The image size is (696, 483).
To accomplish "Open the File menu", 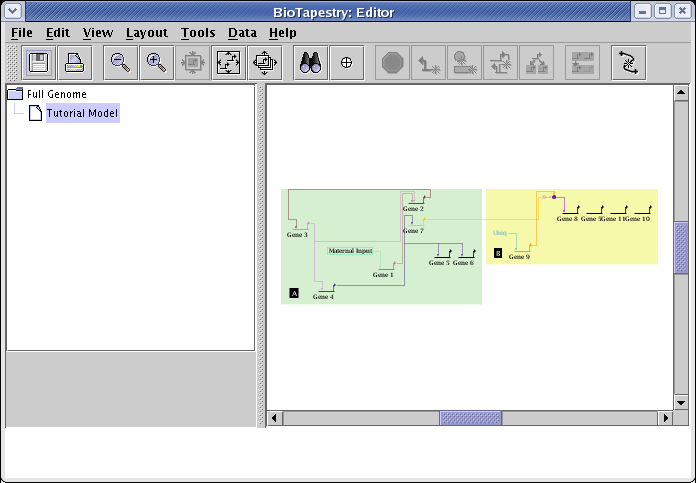I will click(21, 32).
